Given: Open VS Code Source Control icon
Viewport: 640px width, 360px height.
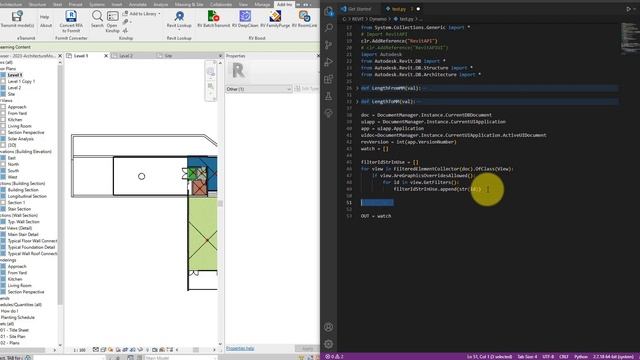Looking at the screenshot, I should pyautogui.click(x=329, y=44).
